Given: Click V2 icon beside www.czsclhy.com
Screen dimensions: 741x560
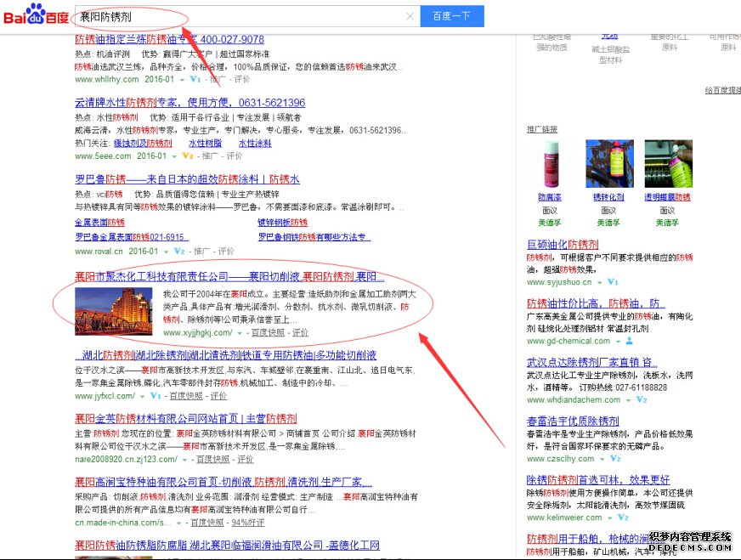Looking at the screenshot, I should tap(615, 458).
